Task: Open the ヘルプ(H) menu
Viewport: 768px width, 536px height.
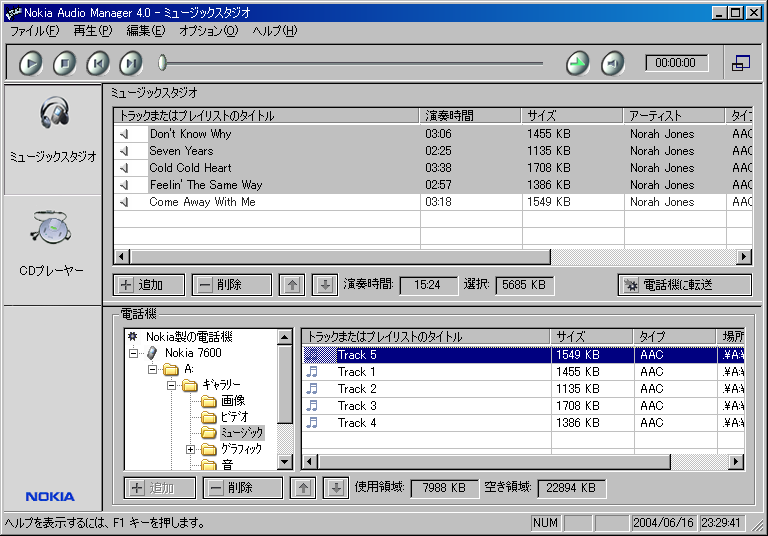Action: (x=274, y=31)
